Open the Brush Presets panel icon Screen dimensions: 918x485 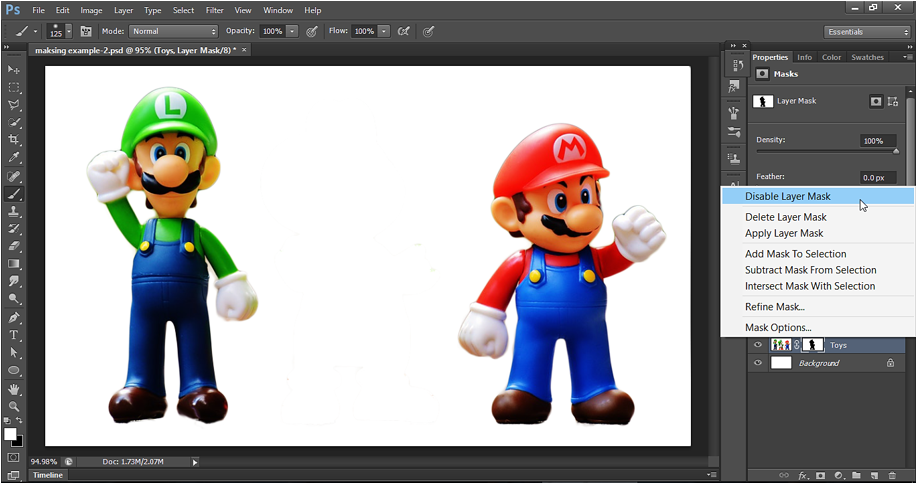point(734,132)
